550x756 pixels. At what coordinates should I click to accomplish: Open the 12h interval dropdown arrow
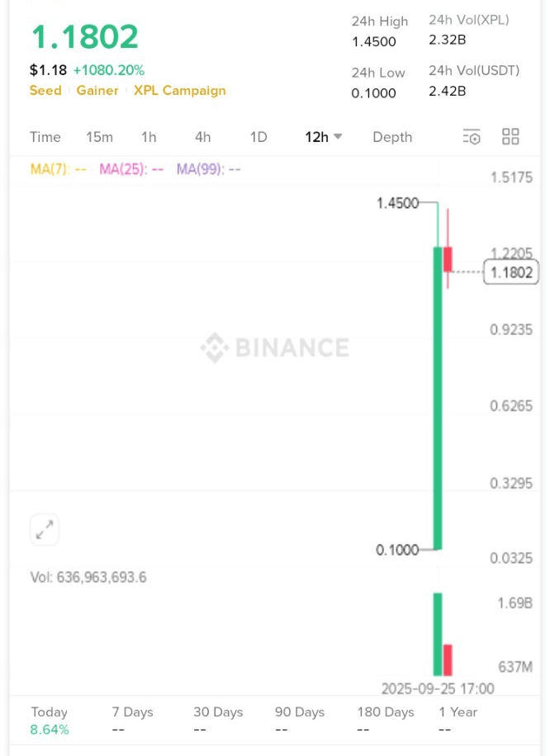(338, 137)
